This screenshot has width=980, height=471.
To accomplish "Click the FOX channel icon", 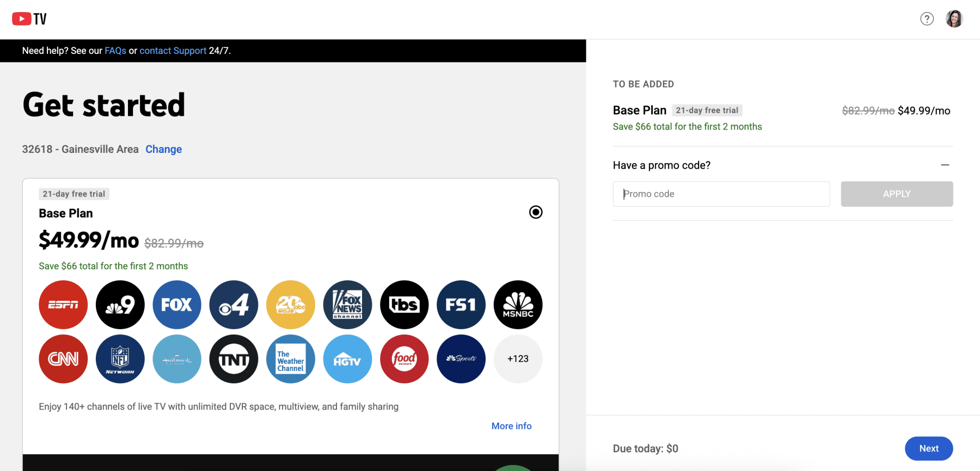I will click(177, 305).
